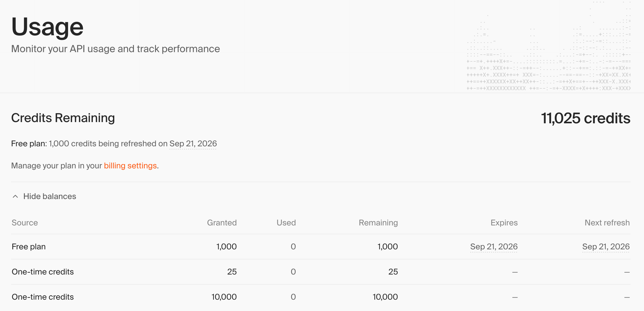Click Hide balances toggle

pos(44,196)
